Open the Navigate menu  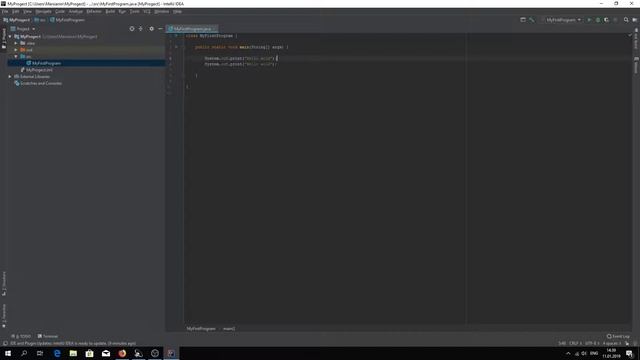point(43,11)
